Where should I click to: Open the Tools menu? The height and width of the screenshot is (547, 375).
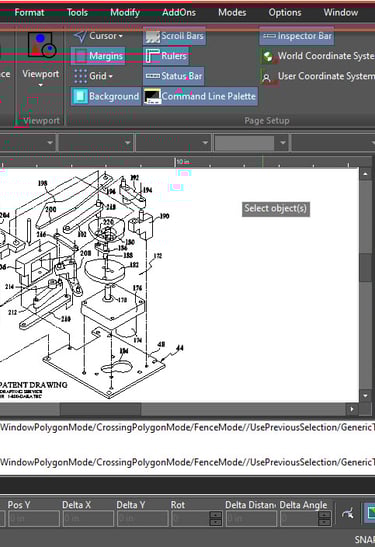(x=77, y=13)
